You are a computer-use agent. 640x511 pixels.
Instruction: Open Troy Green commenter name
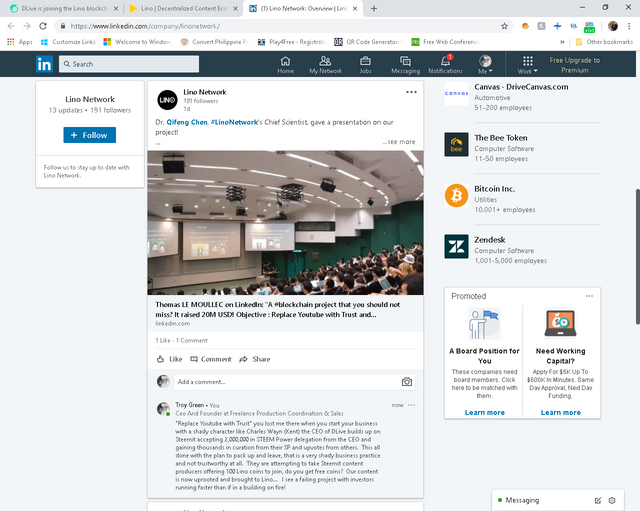click(x=189, y=405)
